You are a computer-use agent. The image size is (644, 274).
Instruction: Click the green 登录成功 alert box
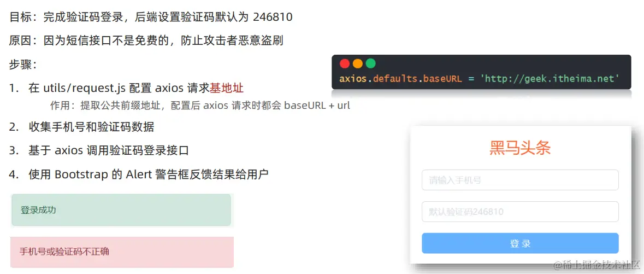[x=121, y=210]
